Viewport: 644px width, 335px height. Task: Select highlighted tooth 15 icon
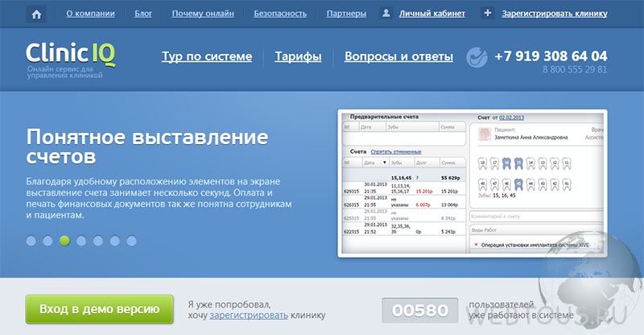pyautogui.click(x=518, y=163)
